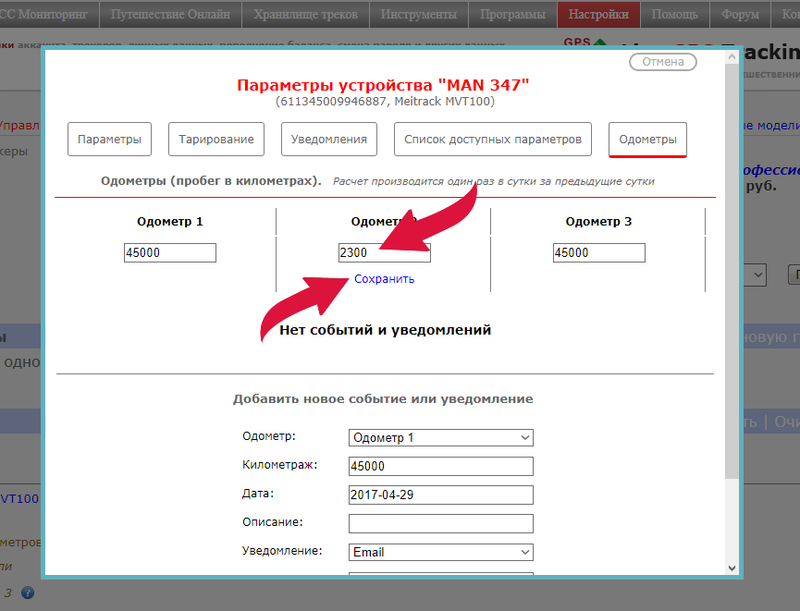Open Список доступных параметров tab
The width and height of the screenshot is (800, 611).
[493, 139]
